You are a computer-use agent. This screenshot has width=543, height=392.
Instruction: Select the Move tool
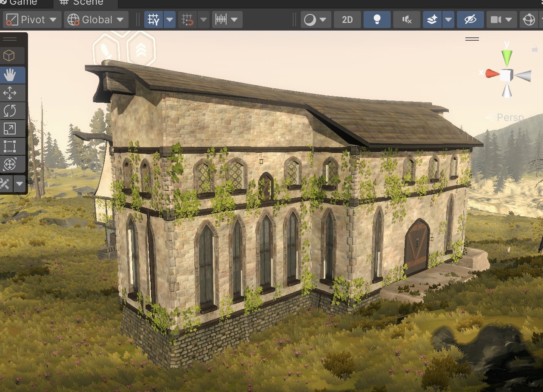pos(10,93)
